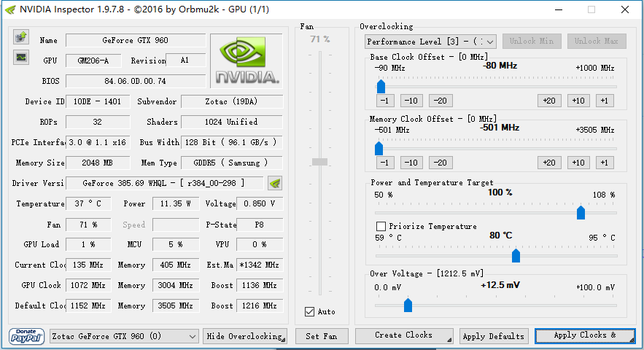
Task: Click the Fan 71 % value field
Action: tap(88, 225)
